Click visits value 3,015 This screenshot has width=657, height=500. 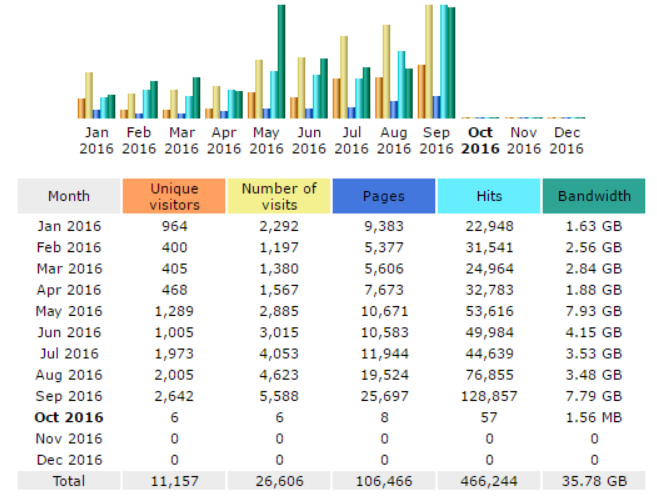(x=279, y=333)
